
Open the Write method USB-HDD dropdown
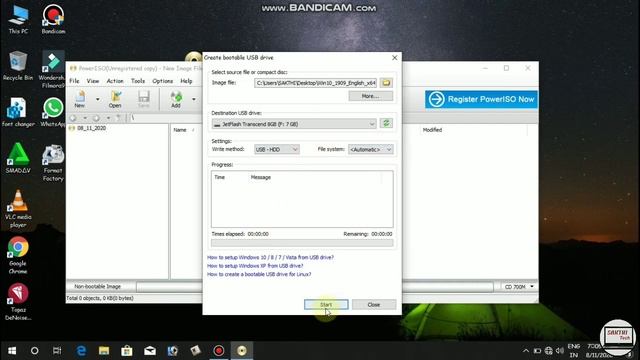(x=277, y=149)
